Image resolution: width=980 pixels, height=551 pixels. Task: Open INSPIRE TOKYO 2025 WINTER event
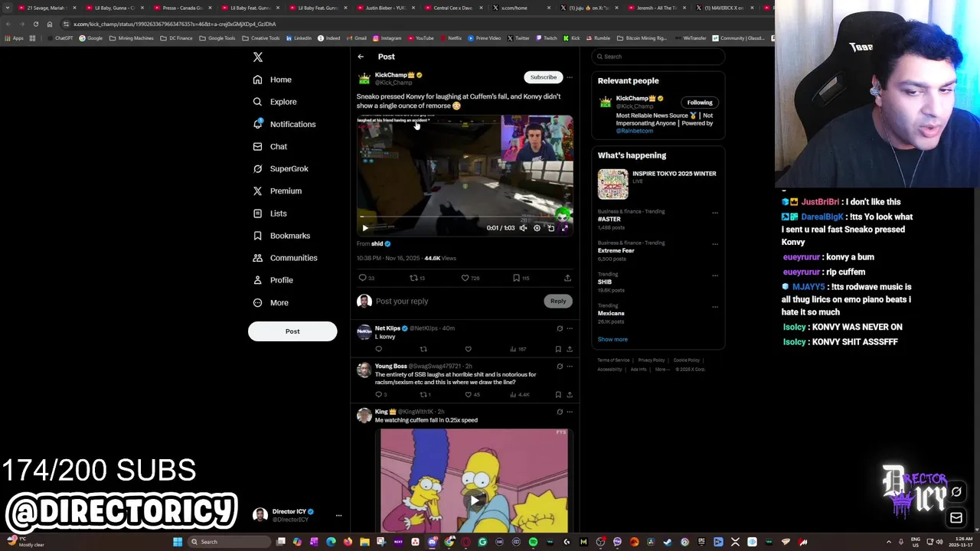pyautogui.click(x=658, y=184)
